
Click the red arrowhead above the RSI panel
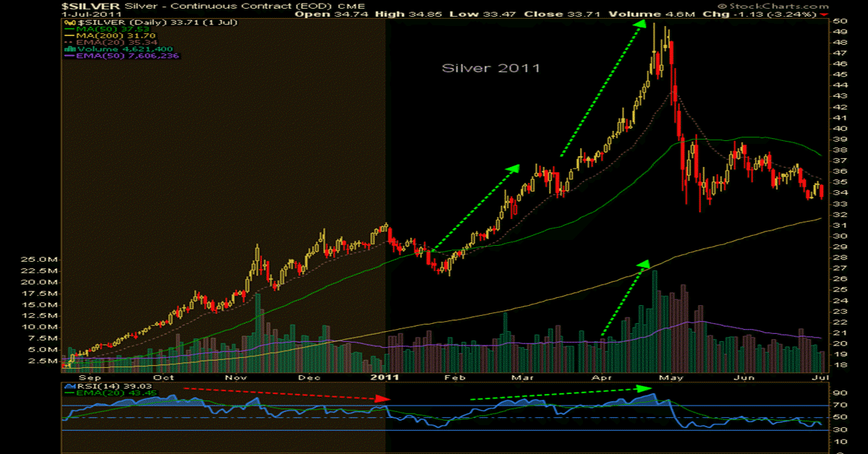pos(383,398)
